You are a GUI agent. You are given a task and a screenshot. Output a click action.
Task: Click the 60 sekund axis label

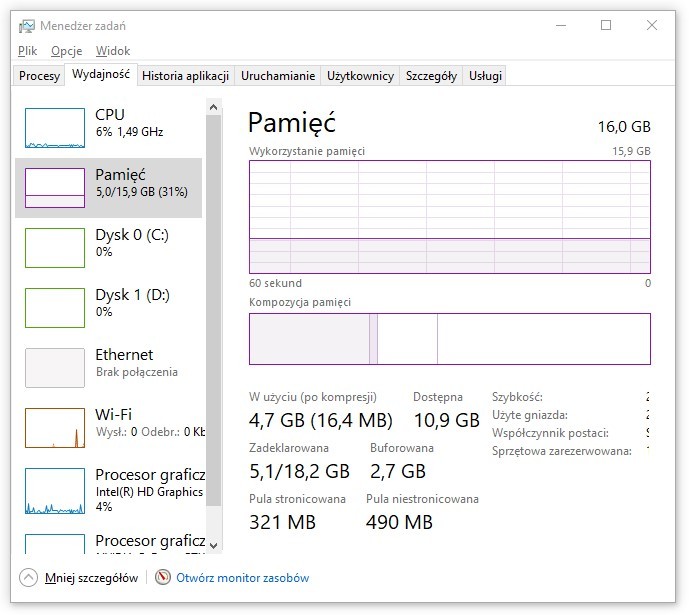275,283
